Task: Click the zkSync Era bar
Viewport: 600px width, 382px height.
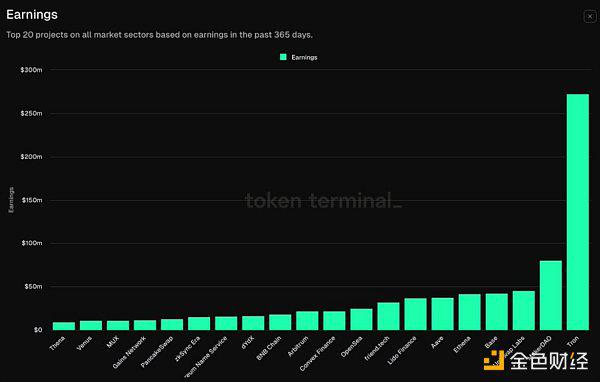Action: 199,323
